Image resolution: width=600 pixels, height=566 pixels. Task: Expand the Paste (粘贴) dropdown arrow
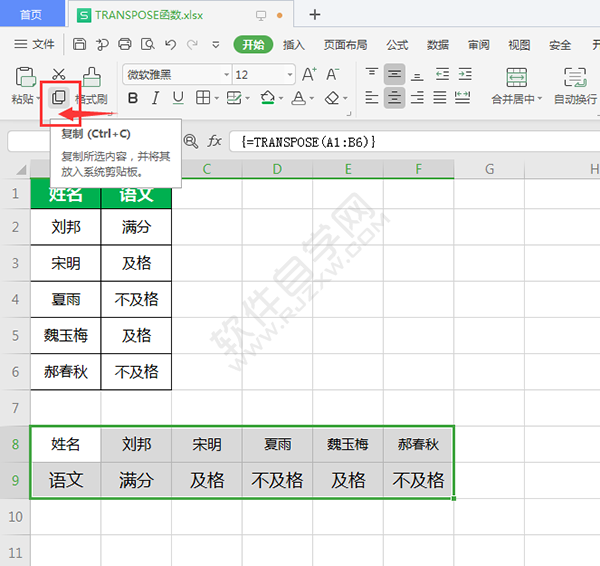coord(38,100)
